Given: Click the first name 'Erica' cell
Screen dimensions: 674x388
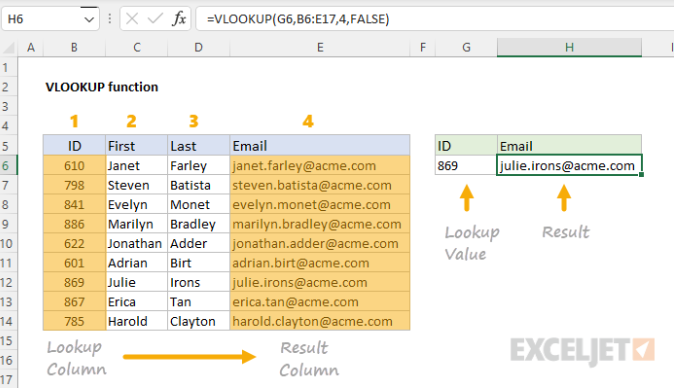Looking at the screenshot, I should click(137, 302).
